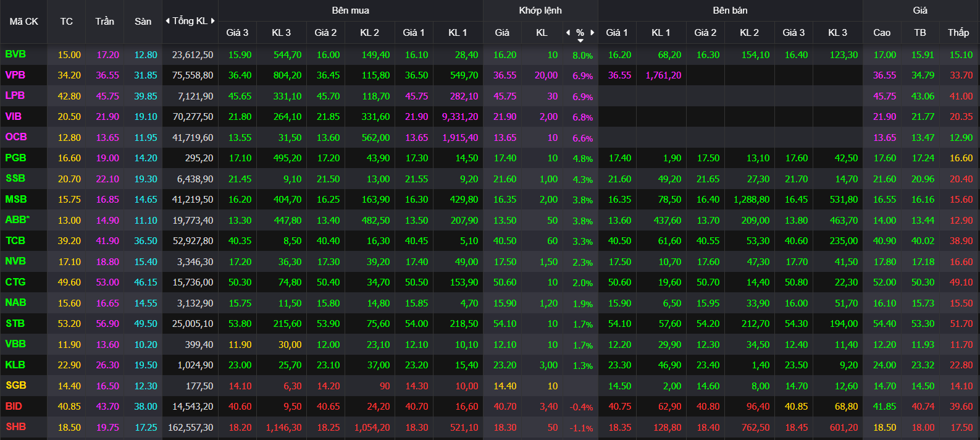This screenshot has height=440, width=980.
Task: Sort by the Mã CK column header
Action: click(x=23, y=21)
